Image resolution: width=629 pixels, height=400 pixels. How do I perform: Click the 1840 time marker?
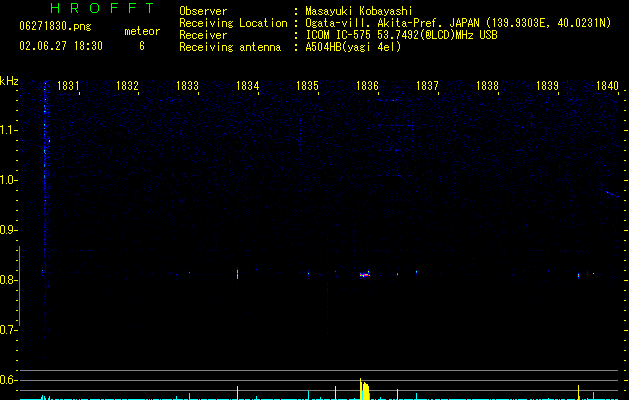click(607, 86)
